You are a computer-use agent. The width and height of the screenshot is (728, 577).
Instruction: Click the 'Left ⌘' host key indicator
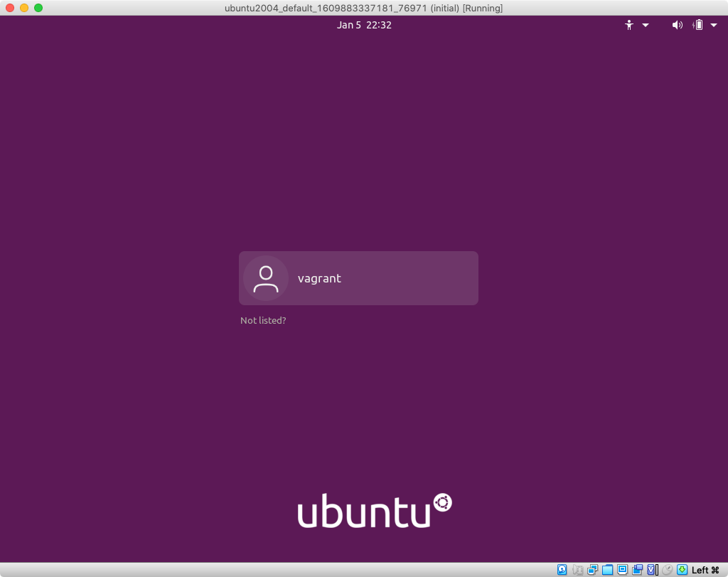(x=705, y=570)
